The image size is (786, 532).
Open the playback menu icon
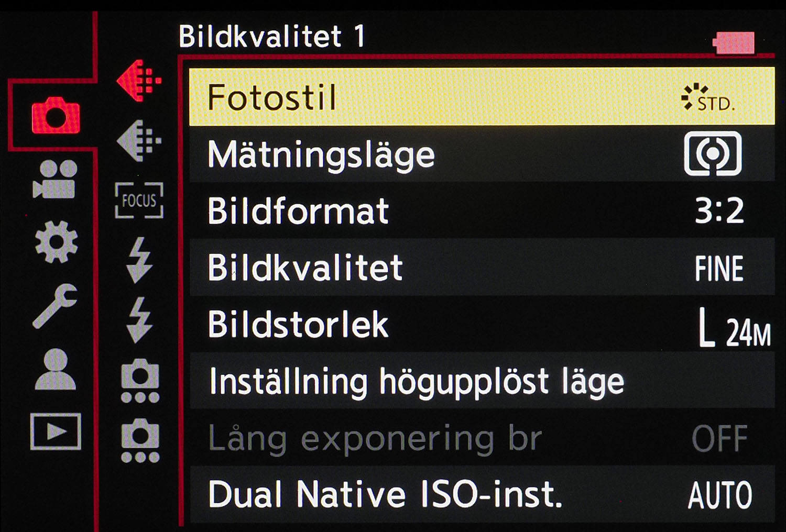[x=56, y=431]
